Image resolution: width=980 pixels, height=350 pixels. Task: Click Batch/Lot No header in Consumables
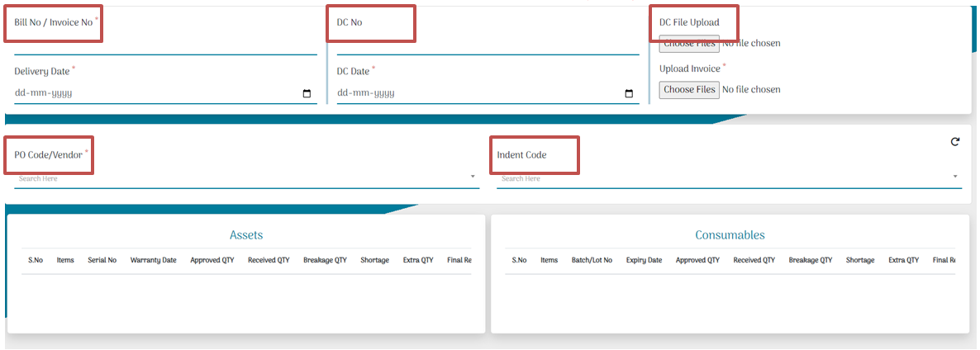[x=592, y=260]
